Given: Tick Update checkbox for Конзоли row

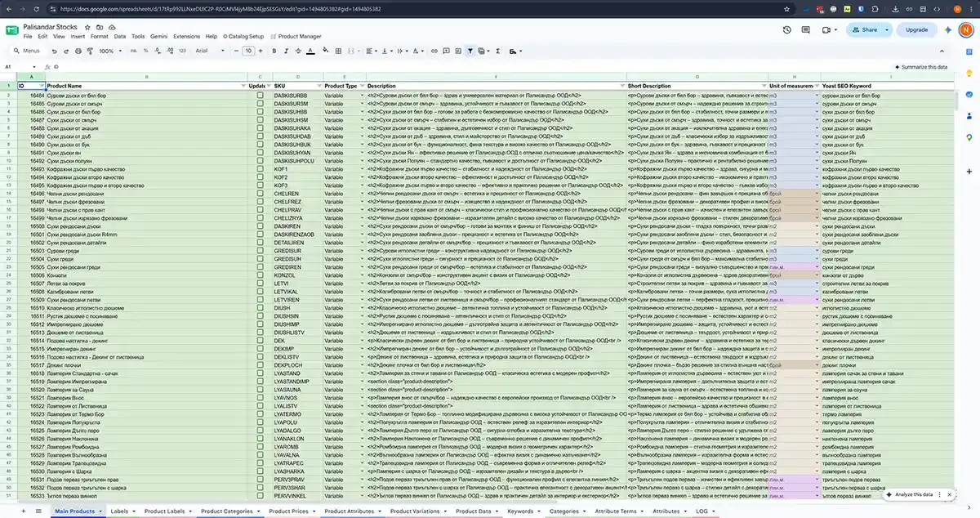Looking at the screenshot, I should point(261,275).
